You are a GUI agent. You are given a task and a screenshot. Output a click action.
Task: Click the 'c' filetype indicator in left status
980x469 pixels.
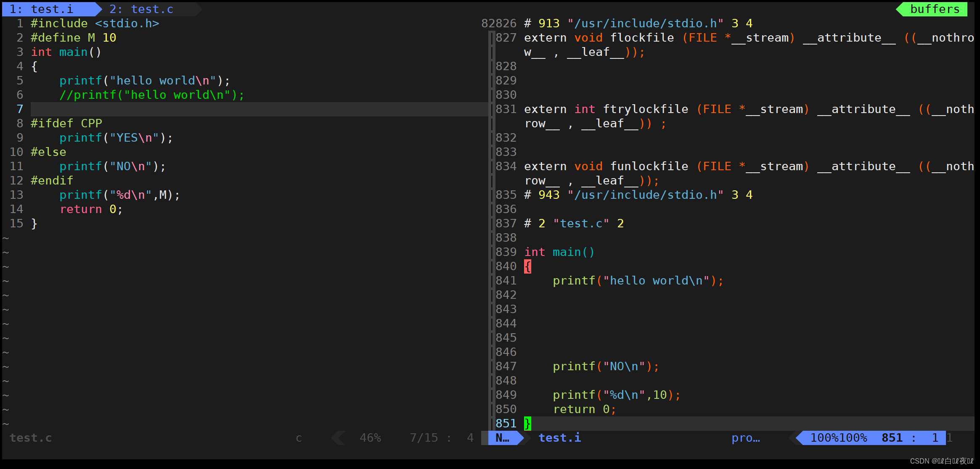coord(299,438)
